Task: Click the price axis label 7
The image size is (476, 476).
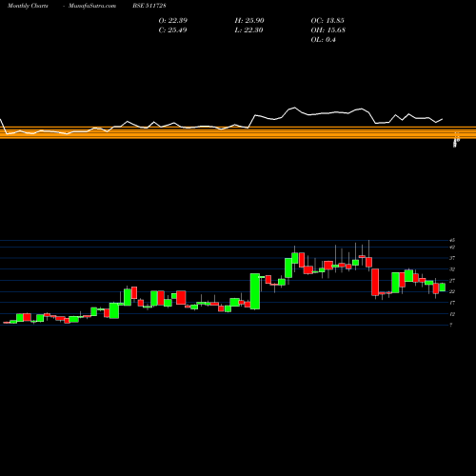Action: point(451,325)
